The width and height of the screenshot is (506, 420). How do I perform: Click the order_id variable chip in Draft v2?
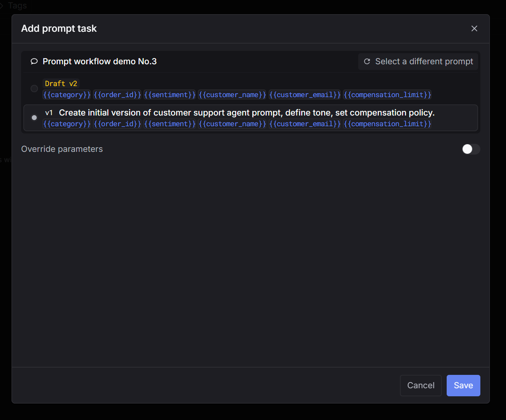[x=117, y=94]
